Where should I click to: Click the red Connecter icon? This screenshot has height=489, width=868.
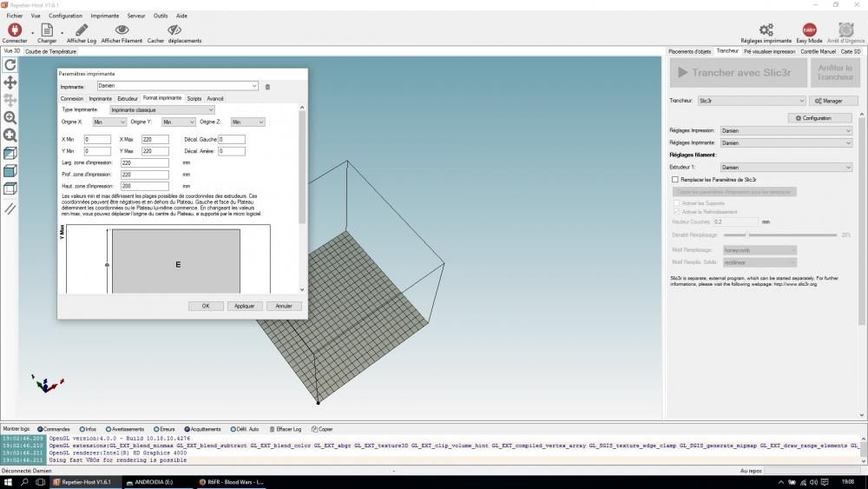coord(15,30)
